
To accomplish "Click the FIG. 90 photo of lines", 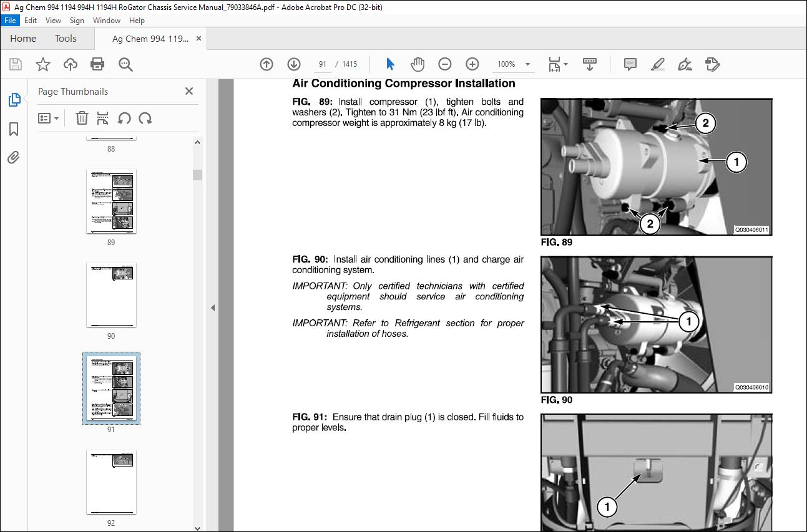I will [657, 324].
